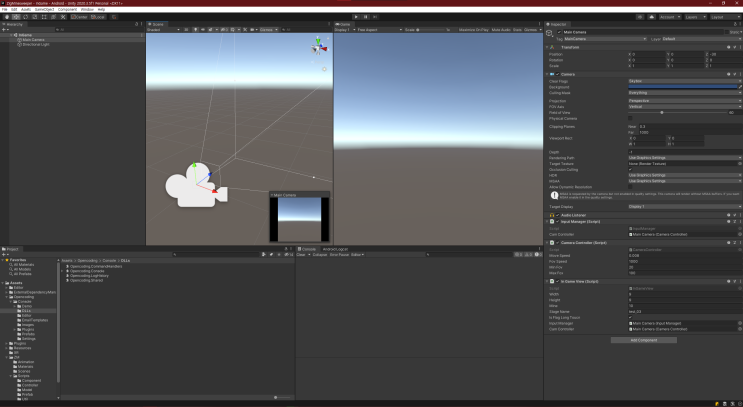Open the Target Display dropdown
The width and height of the screenshot is (743, 407).
(685, 207)
